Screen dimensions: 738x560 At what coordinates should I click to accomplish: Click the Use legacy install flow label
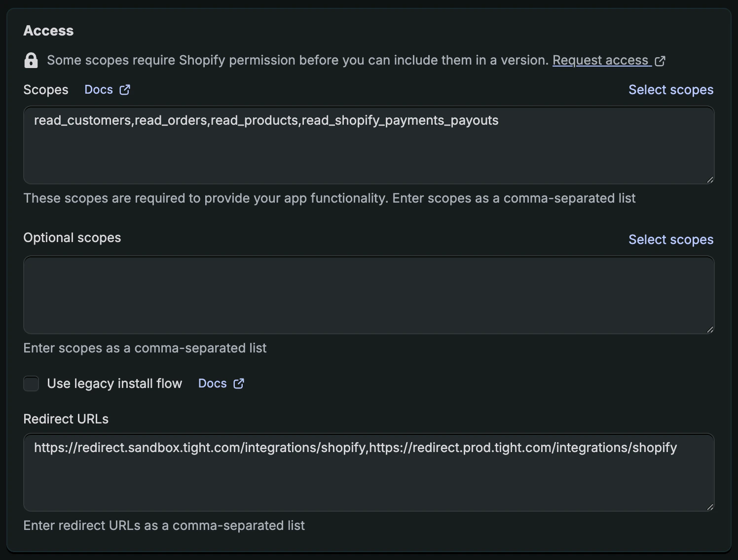pos(114,383)
